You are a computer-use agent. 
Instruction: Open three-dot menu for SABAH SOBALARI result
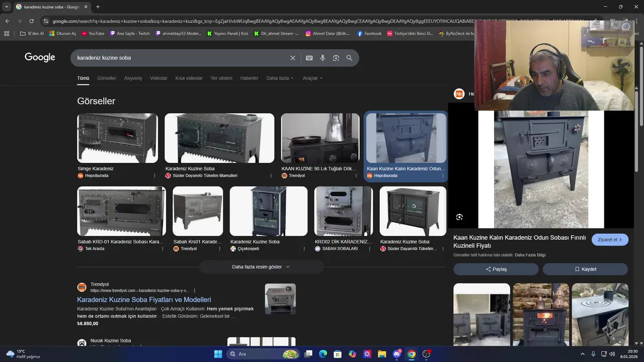(369, 248)
